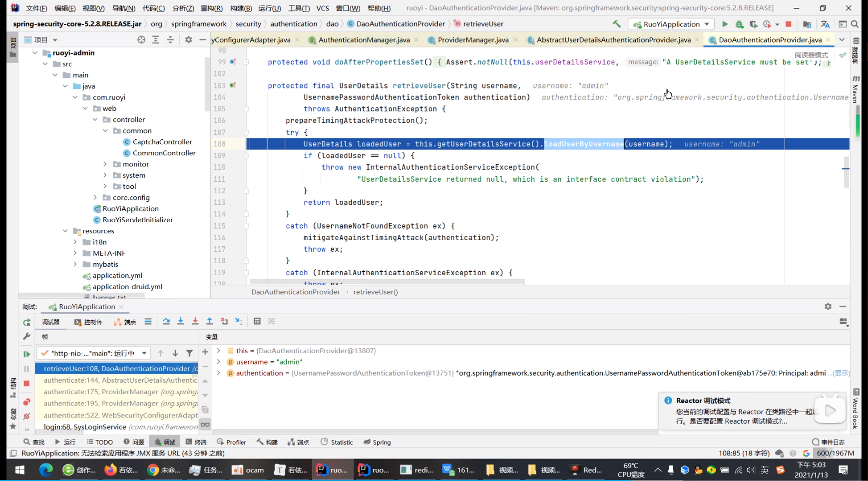Select authenticate:175, ProviderManager stack frame
The image size is (868, 481).
tap(116, 392)
